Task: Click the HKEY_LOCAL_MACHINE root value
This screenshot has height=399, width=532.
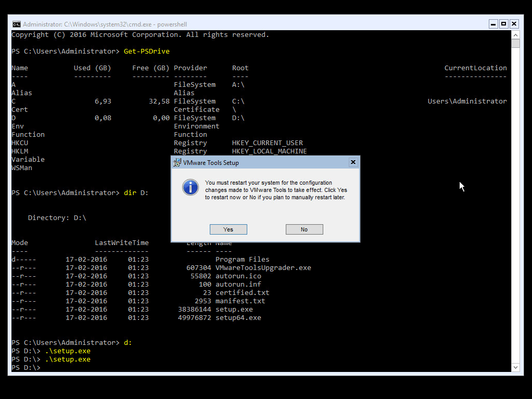Action: point(270,151)
